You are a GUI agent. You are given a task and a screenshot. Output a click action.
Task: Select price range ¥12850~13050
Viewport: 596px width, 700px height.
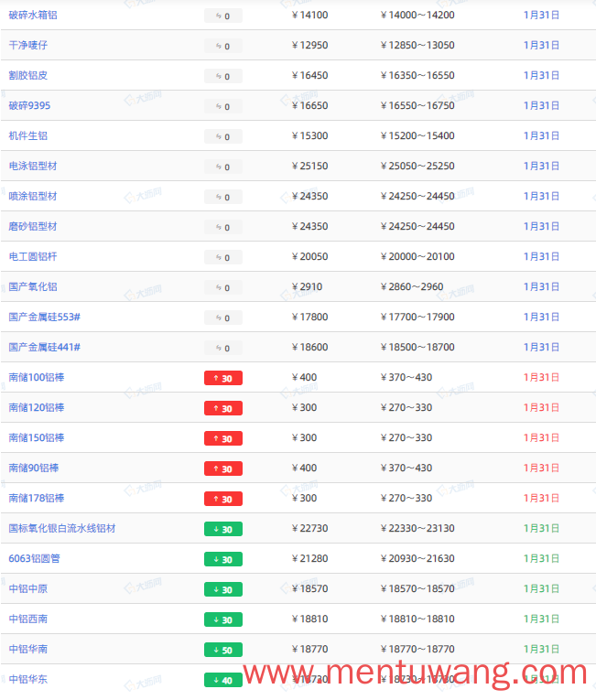click(417, 45)
